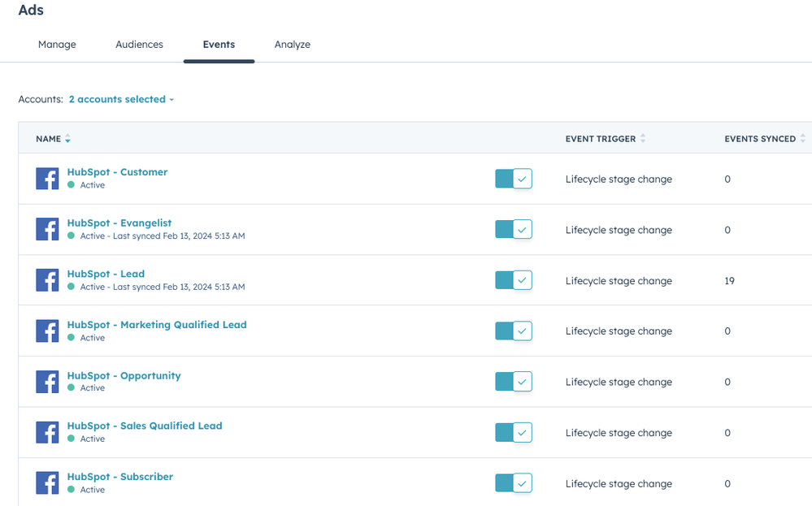Viewport: 812px width, 506px height.
Task: Disable the Sales Qualified Lead event toggle
Action: click(514, 433)
